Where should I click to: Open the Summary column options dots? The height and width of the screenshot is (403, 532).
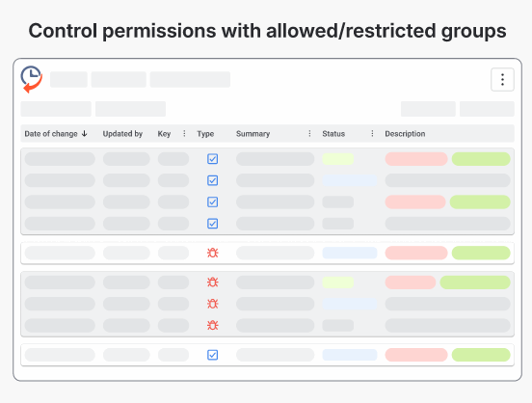309,133
